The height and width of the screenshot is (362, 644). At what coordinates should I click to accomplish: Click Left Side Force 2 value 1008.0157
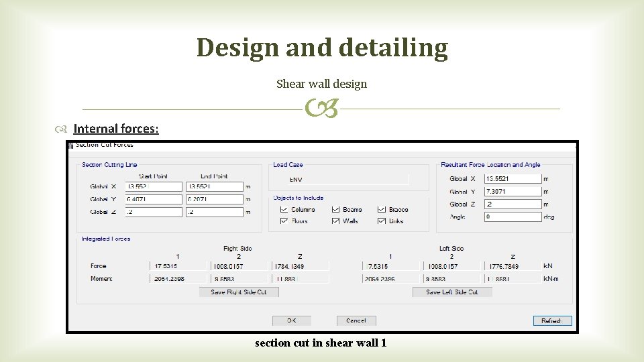click(451, 266)
